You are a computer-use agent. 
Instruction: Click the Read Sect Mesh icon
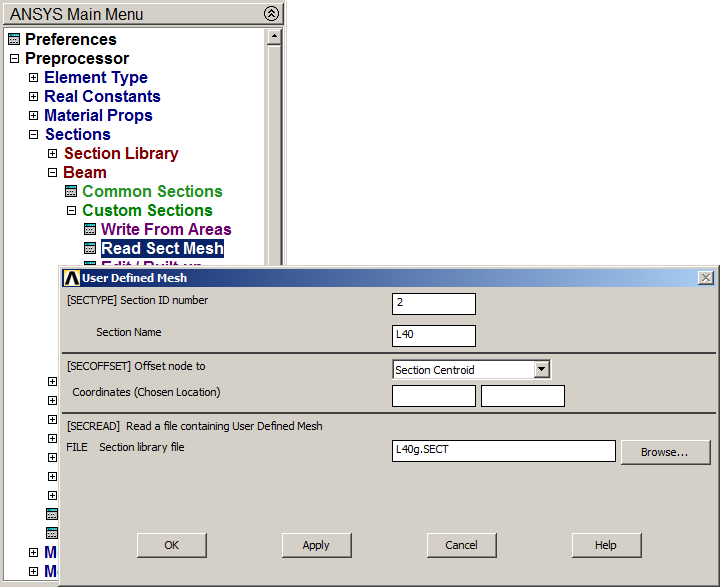point(90,249)
